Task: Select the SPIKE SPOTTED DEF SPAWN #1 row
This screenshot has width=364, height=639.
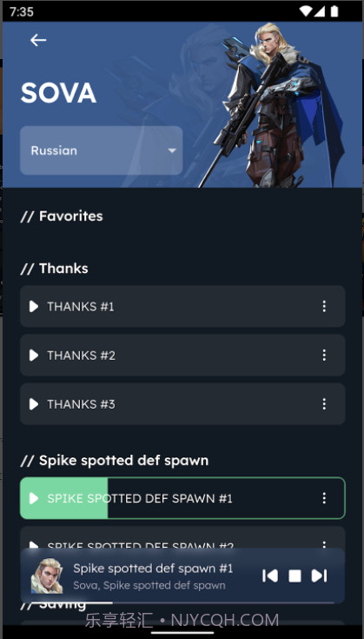Action: point(182,498)
